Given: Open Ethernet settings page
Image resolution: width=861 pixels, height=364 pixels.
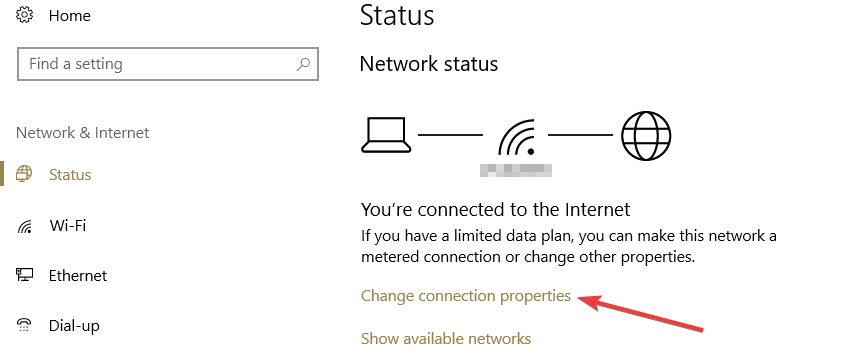Looking at the screenshot, I should click(78, 276).
